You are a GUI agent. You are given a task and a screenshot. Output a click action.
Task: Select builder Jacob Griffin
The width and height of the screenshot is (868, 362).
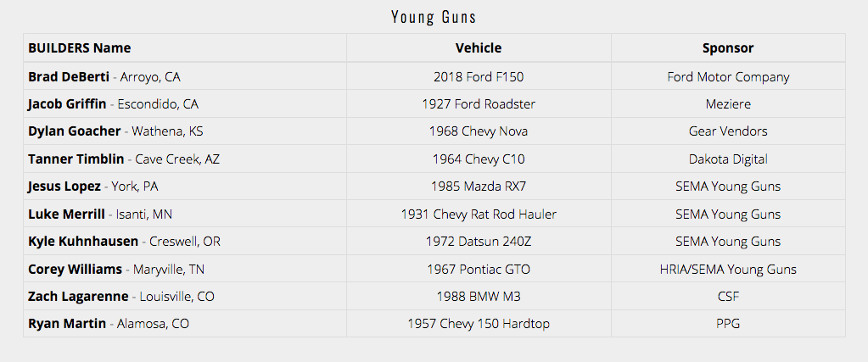pos(67,104)
